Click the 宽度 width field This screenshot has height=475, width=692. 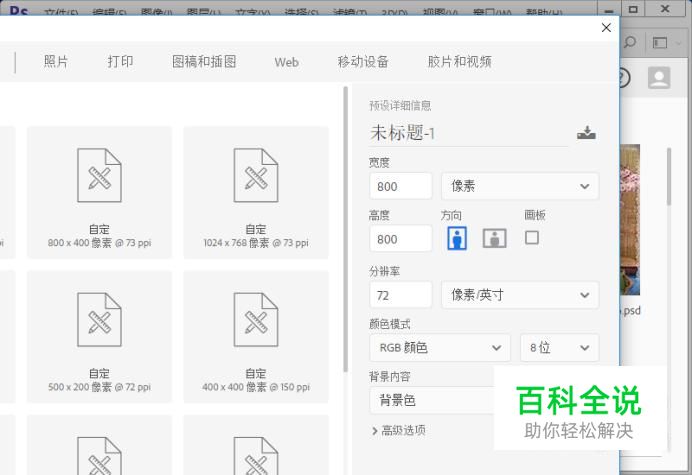click(401, 186)
